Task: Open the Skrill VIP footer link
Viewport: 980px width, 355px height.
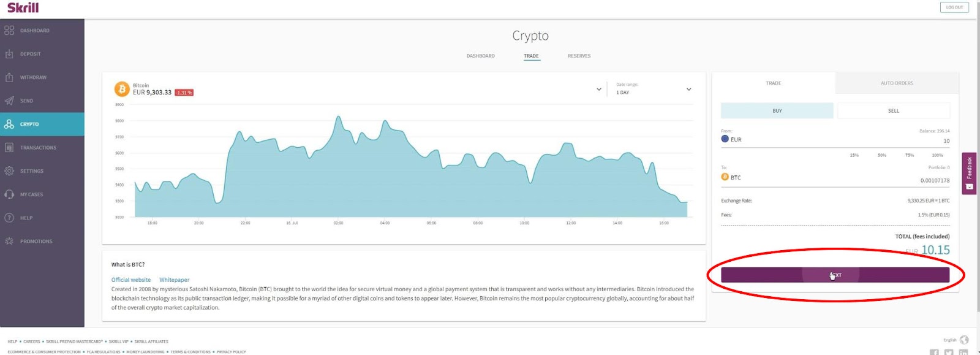Action: pos(119,342)
